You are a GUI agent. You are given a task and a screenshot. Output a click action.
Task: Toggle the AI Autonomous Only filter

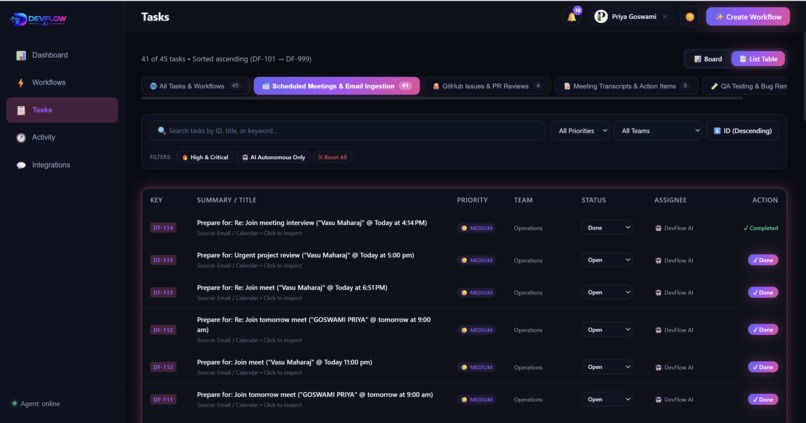coord(273,157)
